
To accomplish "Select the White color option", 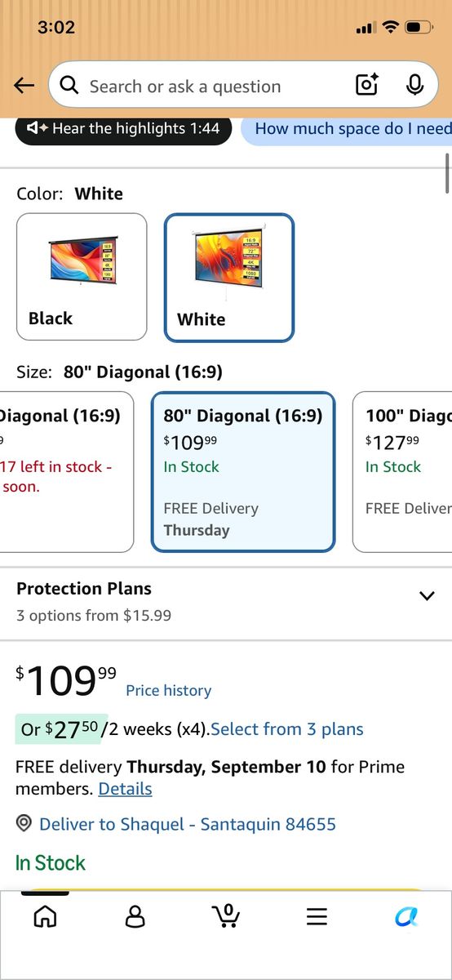I will pos(229,278).
